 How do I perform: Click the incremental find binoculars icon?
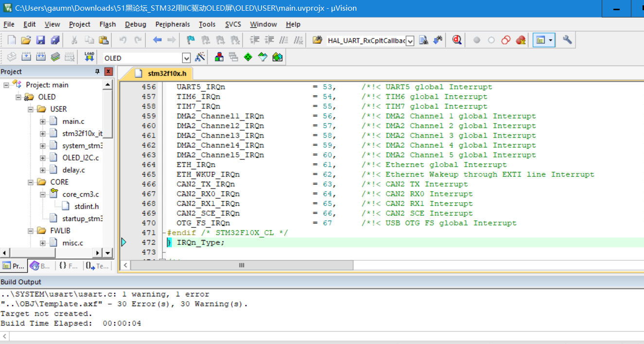(438, 40)
